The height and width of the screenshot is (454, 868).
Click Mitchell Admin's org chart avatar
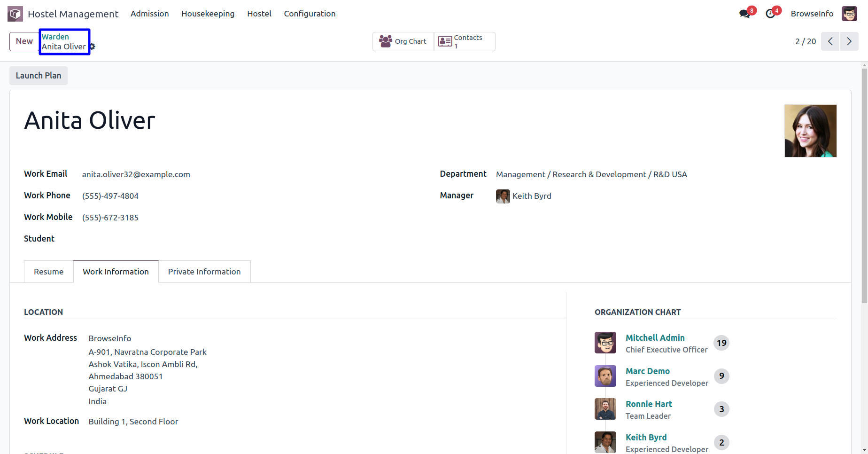click(x=605, y=343)
